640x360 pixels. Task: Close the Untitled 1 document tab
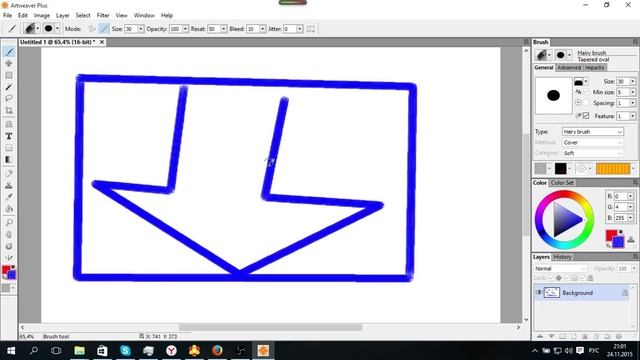(x=102, y=42)
